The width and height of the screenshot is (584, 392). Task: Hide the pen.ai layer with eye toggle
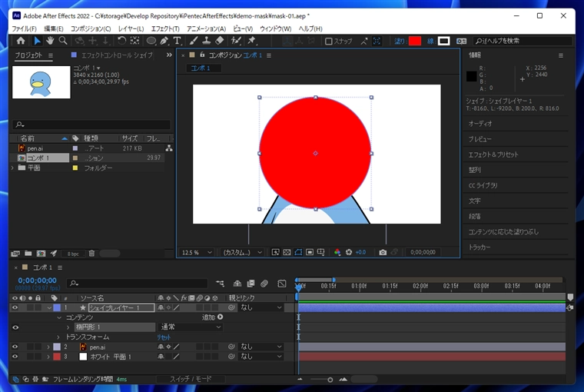15,347
